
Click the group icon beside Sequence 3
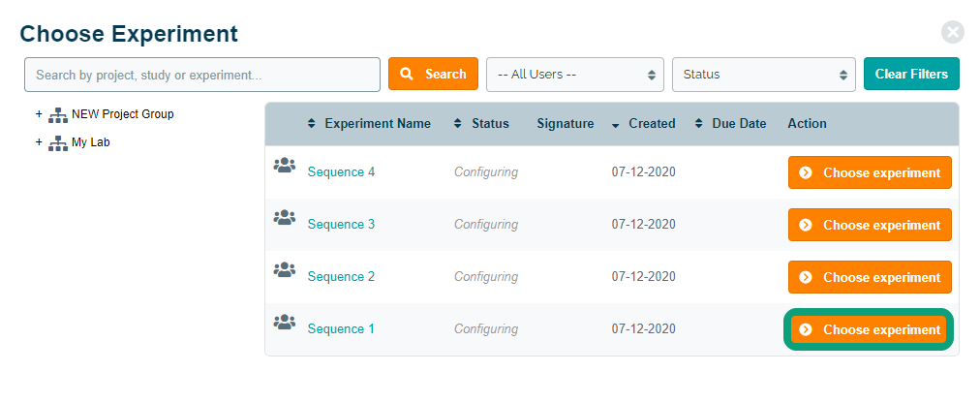(x=284, y=218)
